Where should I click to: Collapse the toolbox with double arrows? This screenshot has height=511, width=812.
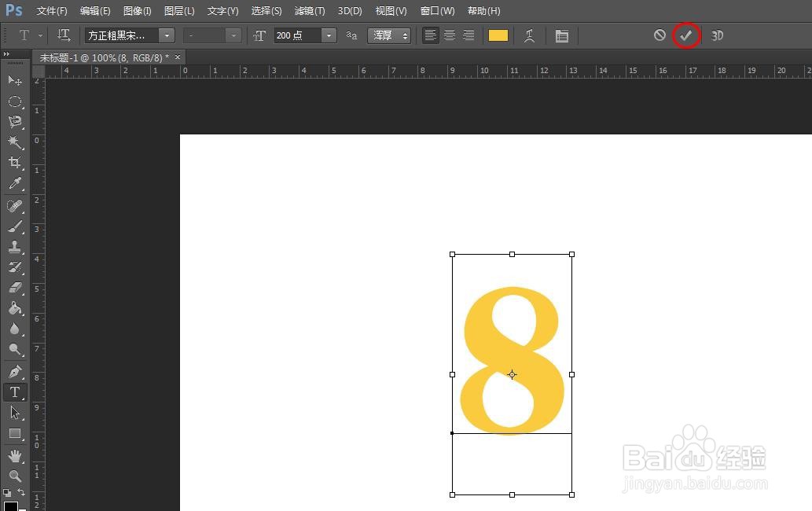[6, 53]
